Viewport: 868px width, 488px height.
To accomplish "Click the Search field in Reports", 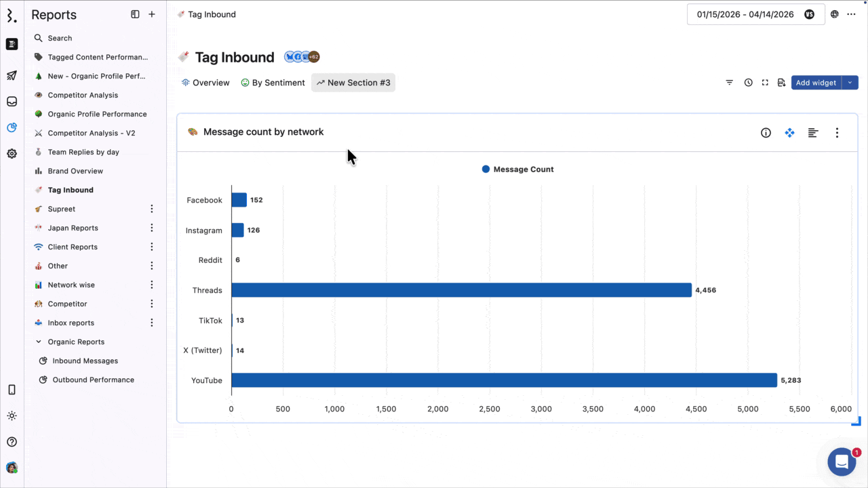I will [60, 39].
